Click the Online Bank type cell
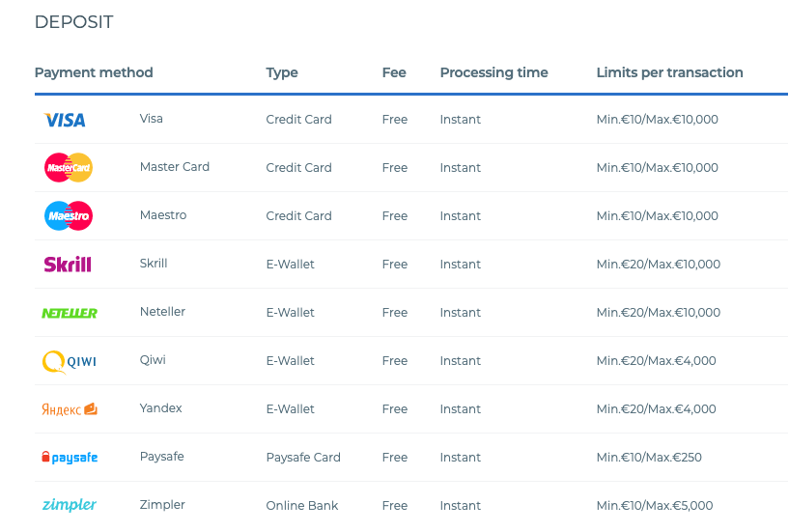789x532 pixels. [302, 506]
